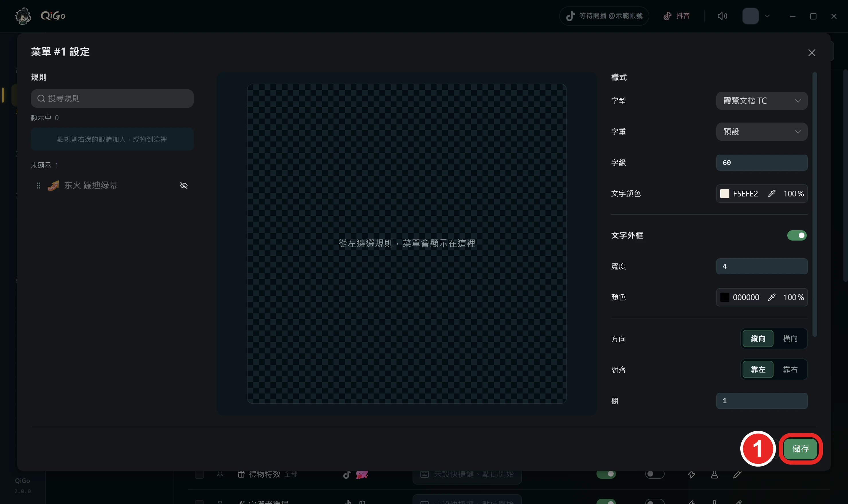This screenshot has height=504, width=848.
Task: Close the 菜單 #1 設定 dialog
Action: tap(811, 53)
